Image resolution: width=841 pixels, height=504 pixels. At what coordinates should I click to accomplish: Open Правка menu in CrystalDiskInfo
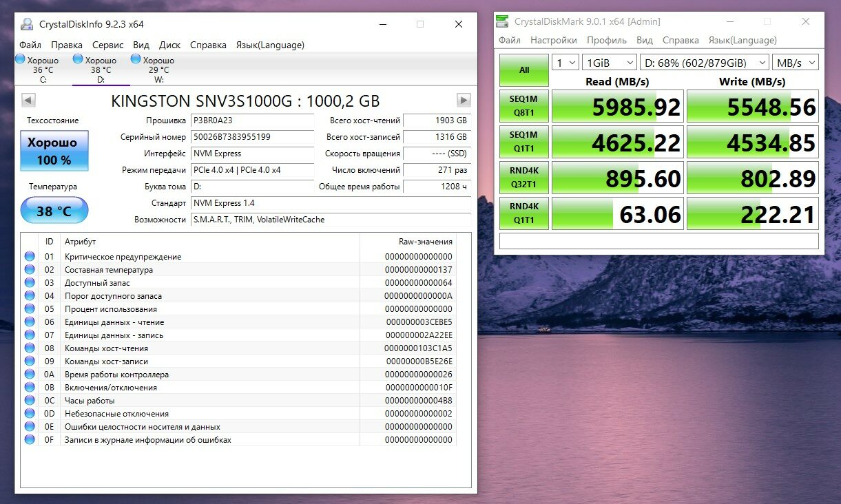click(67, 45)
